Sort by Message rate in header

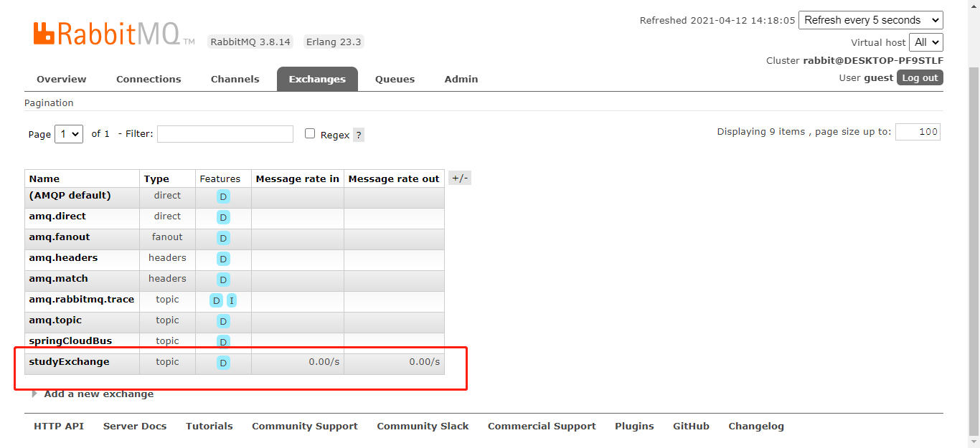click(298, 178)
